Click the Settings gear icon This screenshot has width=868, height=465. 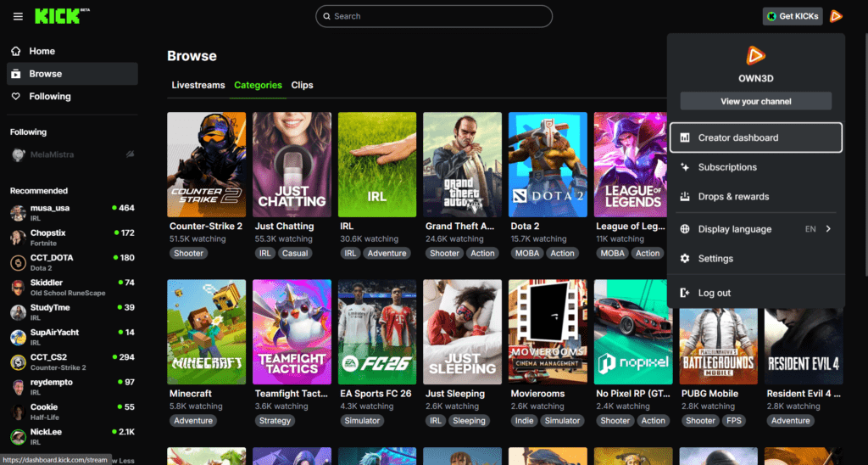(685, 259)
